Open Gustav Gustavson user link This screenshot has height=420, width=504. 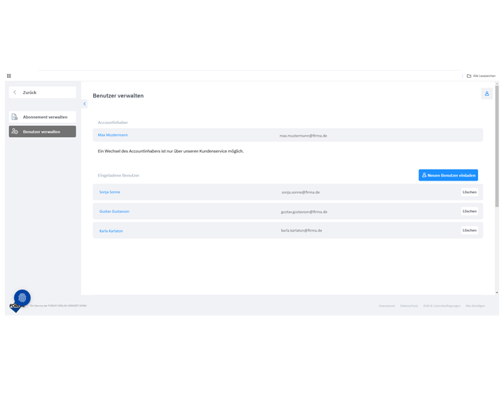(x=114, y=211)
